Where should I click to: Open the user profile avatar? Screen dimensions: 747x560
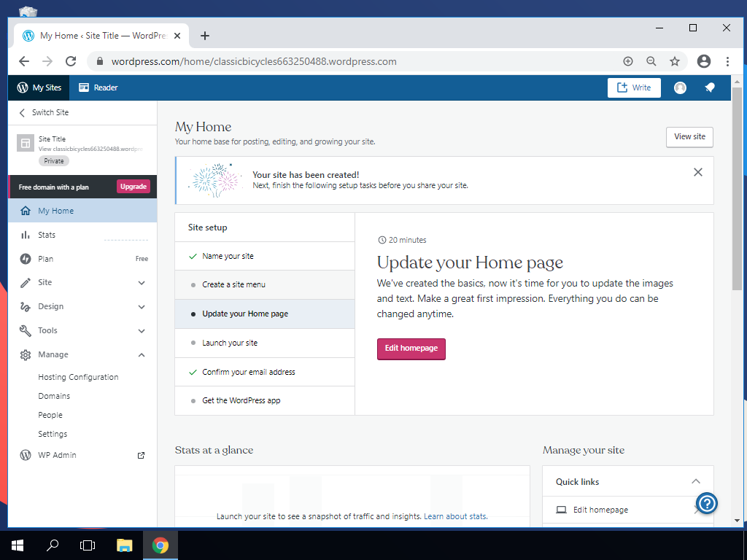tap(680, 87)
